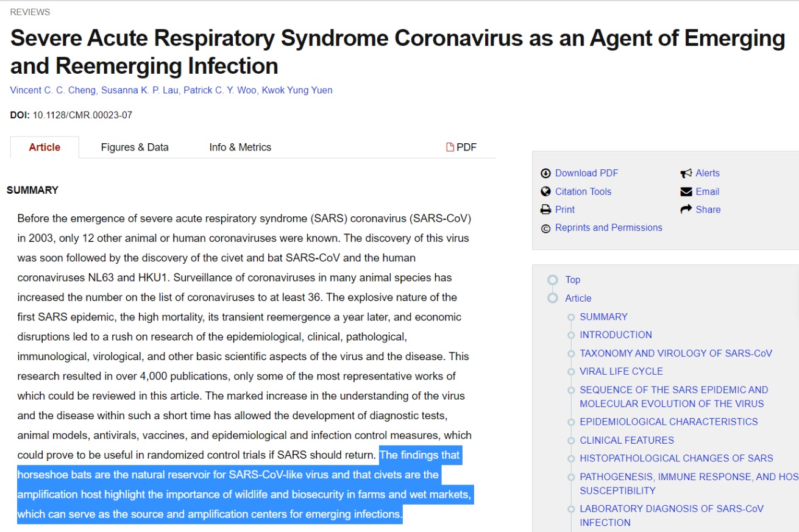This screenshot has height=532, width=799.
Task: Open the PDF tab
Action: pyautogui.click(x=462, y=147)
